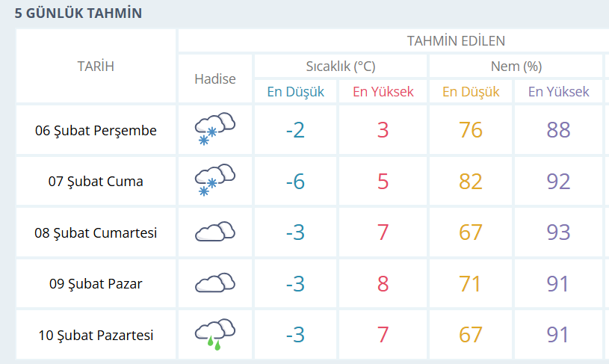Click the blue En Düşük temperature header

pos(296,92)
